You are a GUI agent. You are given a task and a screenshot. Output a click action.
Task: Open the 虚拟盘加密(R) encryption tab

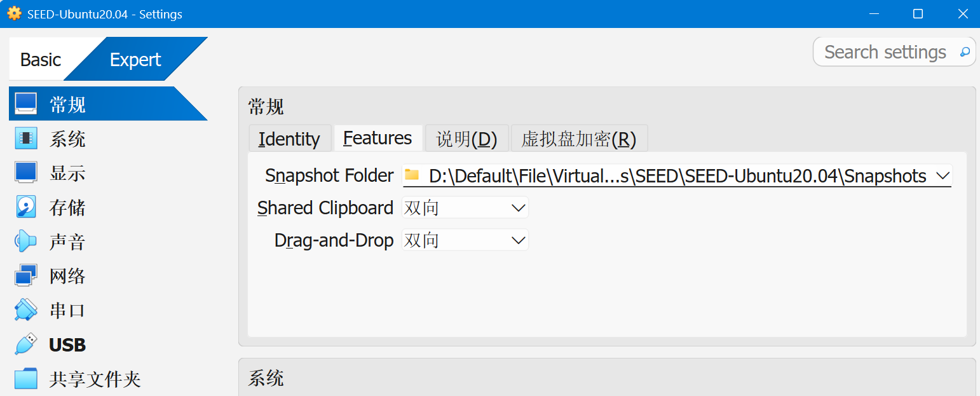578,139
